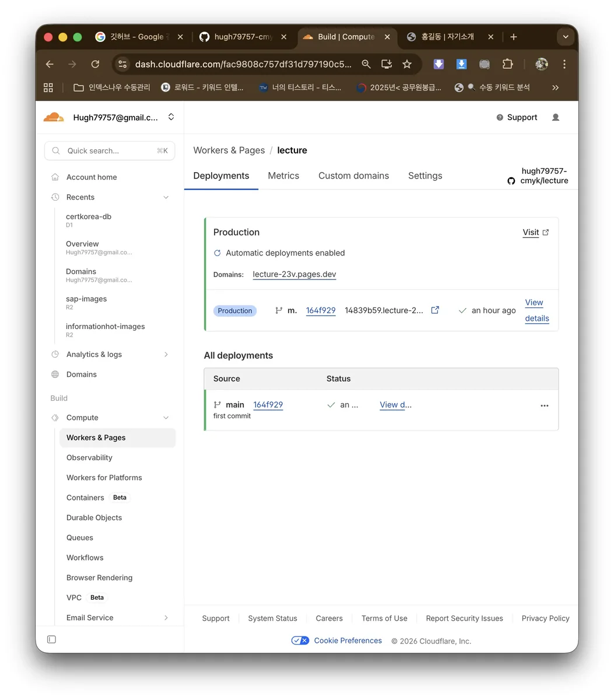Screen dimensions: 614x700
Task: Open View details for the Production deployment
Action: point(537,310)
